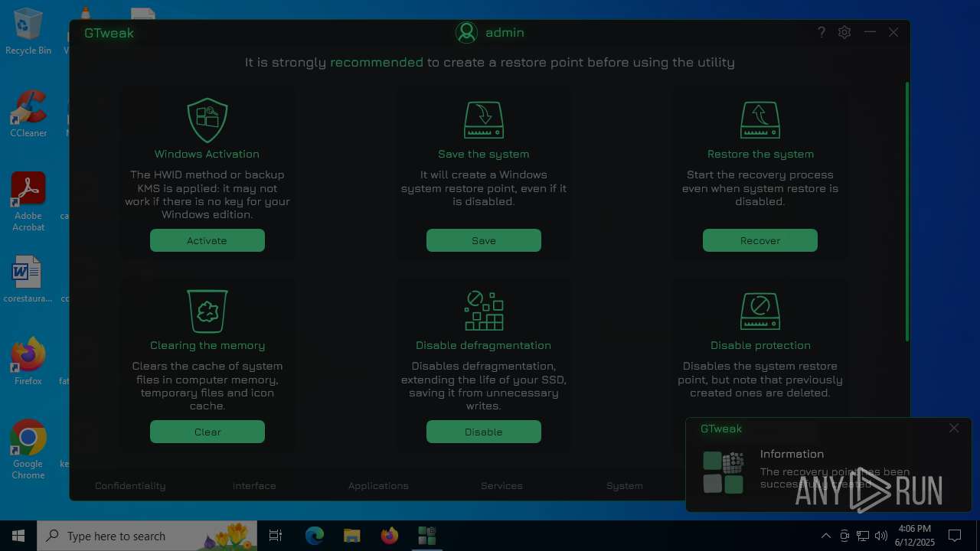Image resolution: width=980 pixels, height=551 pixels.
Task: Click the volume tray icon
Action: [x=881, y=536]
